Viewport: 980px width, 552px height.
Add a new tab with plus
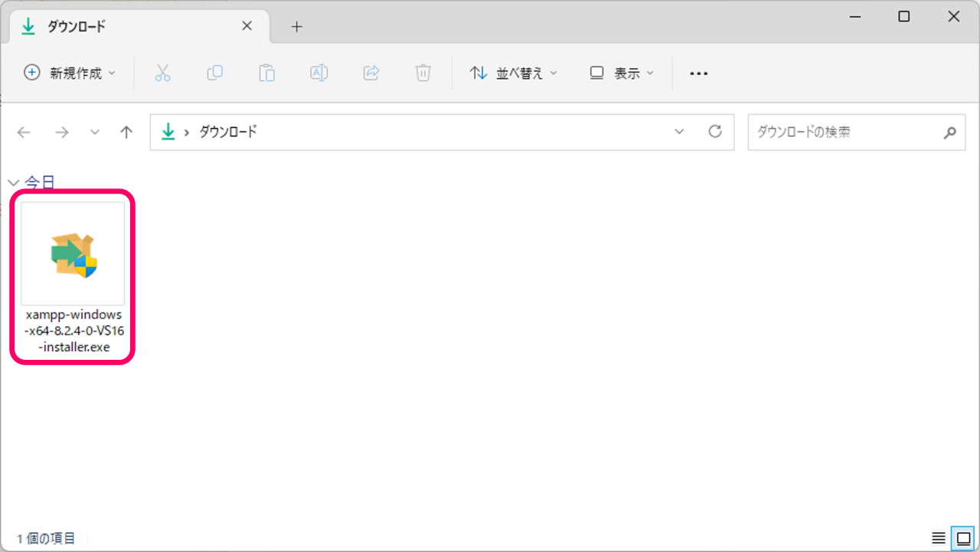(297, 27)
